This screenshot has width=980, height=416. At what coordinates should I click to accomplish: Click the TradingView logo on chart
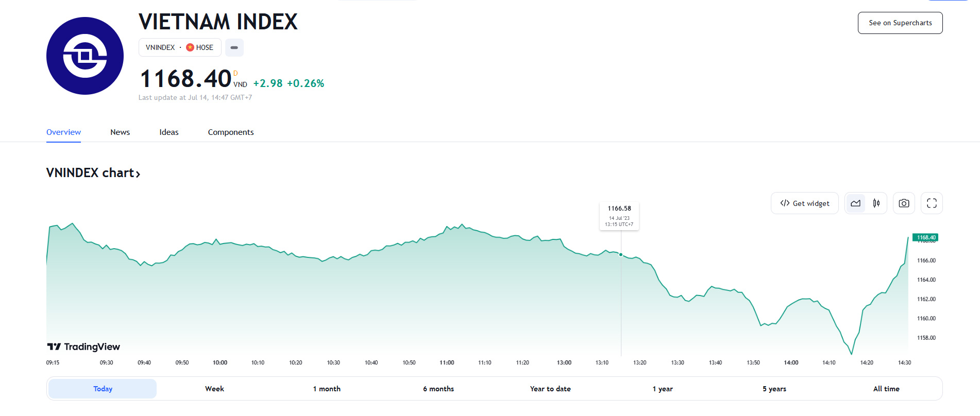coord(83,346)
